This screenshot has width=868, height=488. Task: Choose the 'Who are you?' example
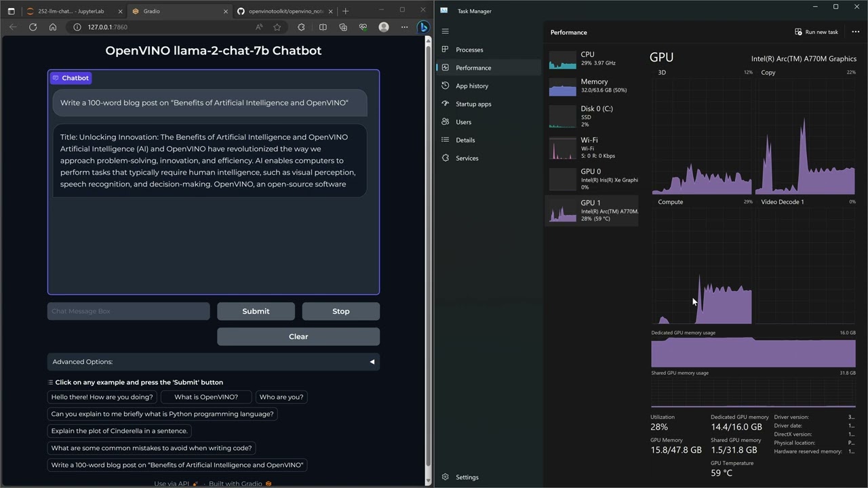[x=281, y=397]
